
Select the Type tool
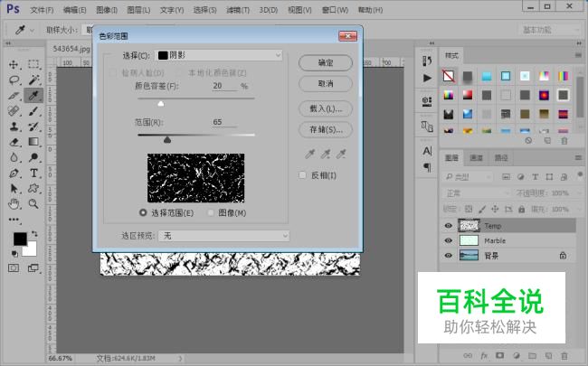pos(33,174)
